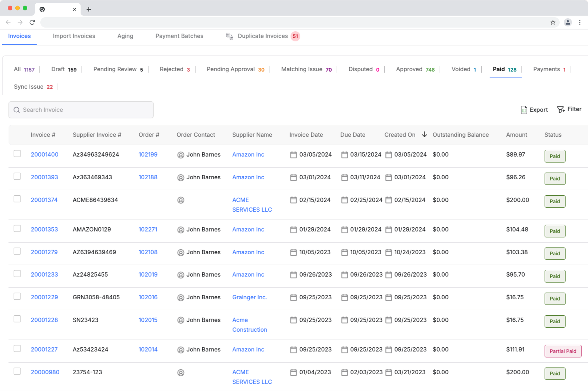The width and height of the screenshot is (588, 391).
Task: Show Draft invoices tab
Action: tap(64, 69)
